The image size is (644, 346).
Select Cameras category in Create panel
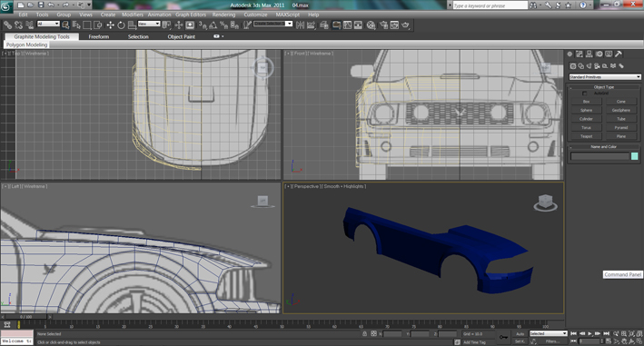(597, 65)
